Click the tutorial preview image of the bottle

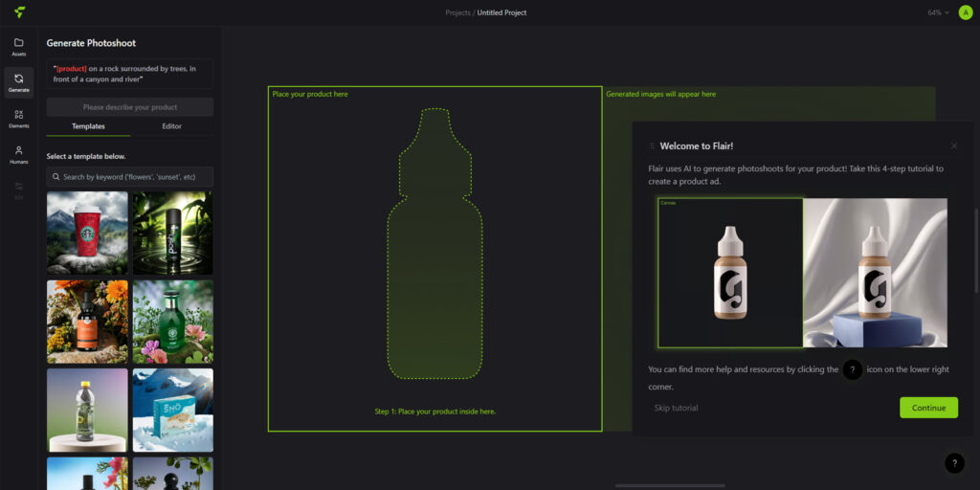click(803, 273)
